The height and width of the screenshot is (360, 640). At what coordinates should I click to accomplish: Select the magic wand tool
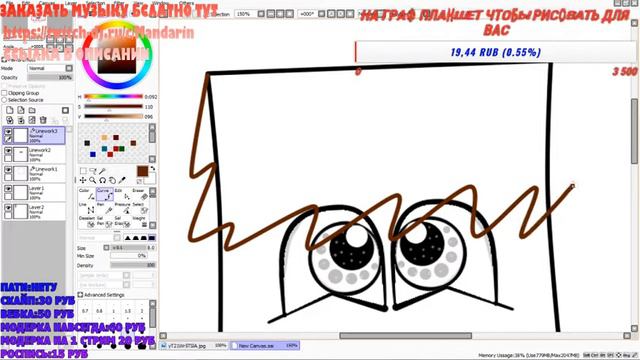103,171
